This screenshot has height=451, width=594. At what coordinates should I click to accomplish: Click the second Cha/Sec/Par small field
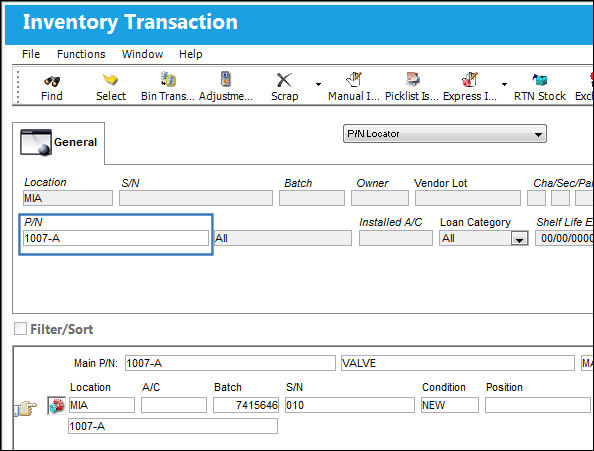click(x=560, y=198)
